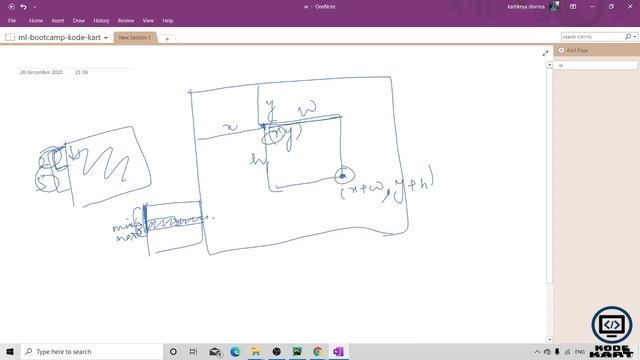Click the network icon in system tray
Image resolution: width=640 pixels, height=360 pixels.
(568, 352)
